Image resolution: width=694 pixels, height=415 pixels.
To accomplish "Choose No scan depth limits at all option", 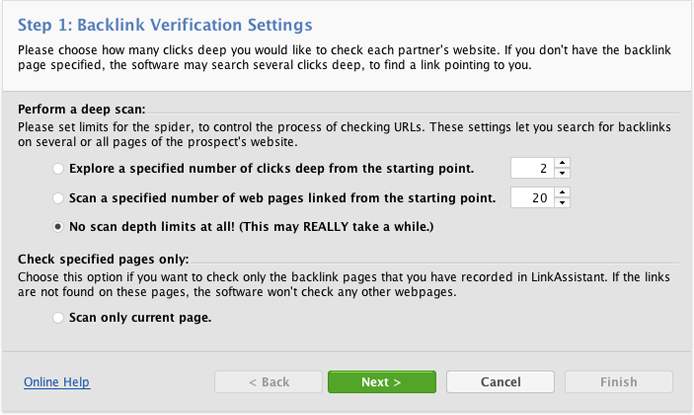I will [x=58, y=227].
